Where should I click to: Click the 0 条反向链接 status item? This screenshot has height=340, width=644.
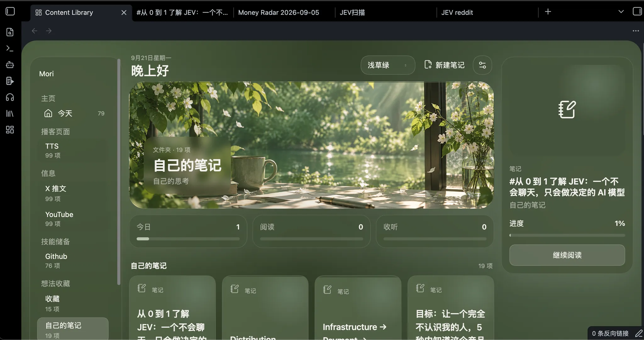(610, 333)
